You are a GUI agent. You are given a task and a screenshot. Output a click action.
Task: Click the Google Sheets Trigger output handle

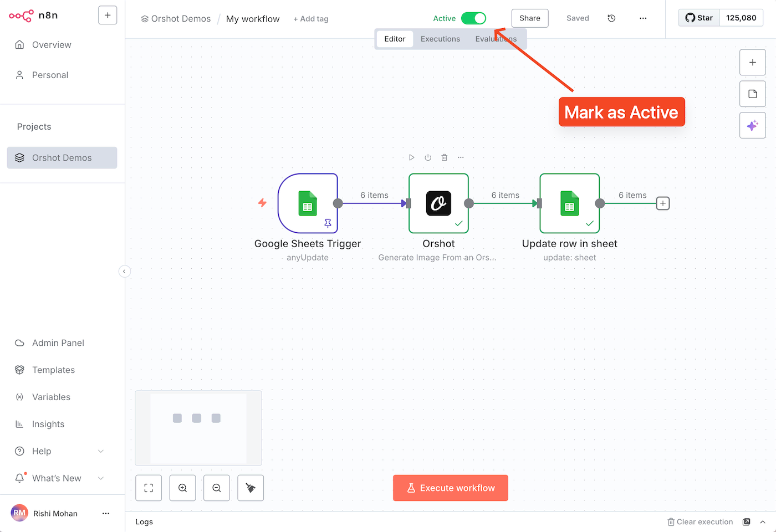pyautogui.click(x=338, y=203)
